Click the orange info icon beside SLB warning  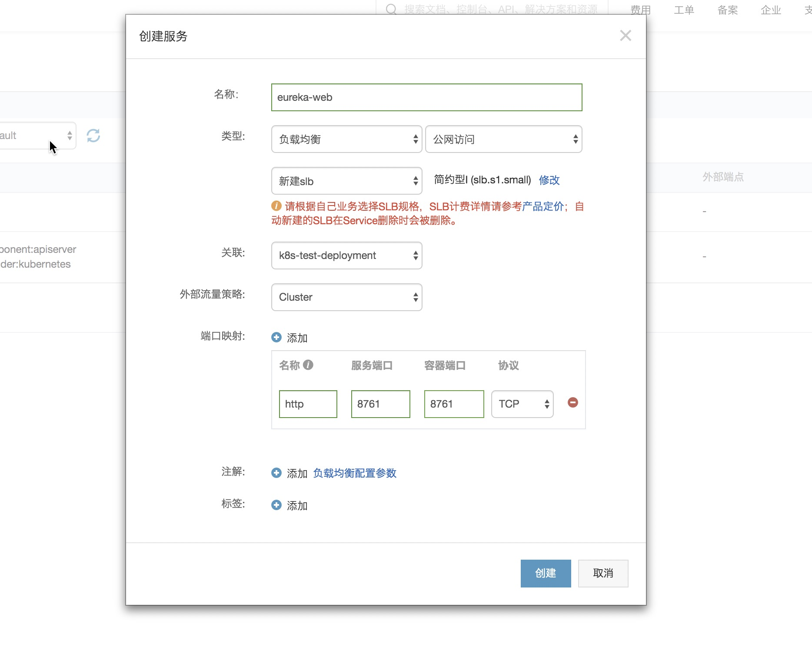[276, 206]
